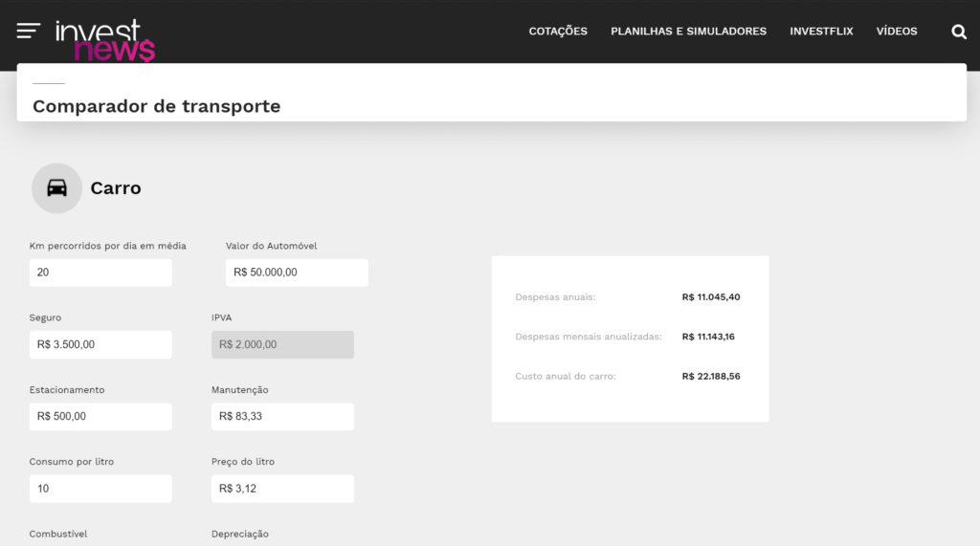Select the Seguro input field
Screen dimensions: 980x546
pyautogui.click(x=100, y=344)
